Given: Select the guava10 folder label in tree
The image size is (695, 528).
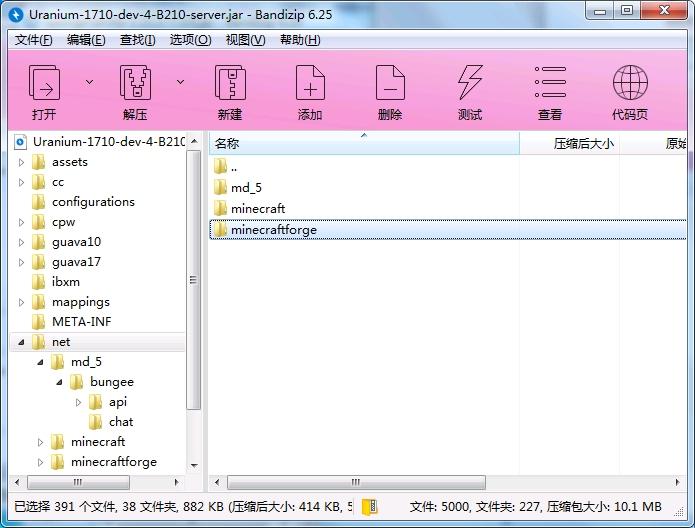Looking at the screenshot, I should point(76,242).
